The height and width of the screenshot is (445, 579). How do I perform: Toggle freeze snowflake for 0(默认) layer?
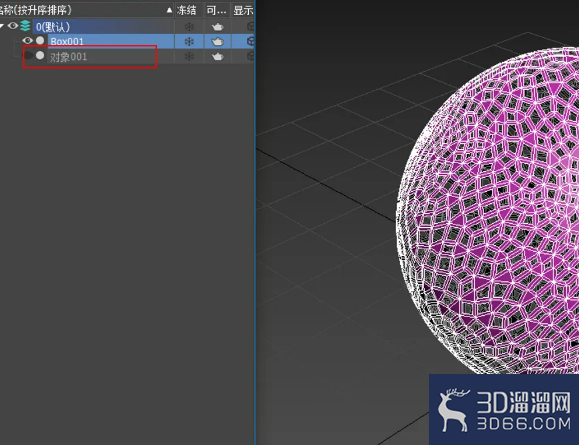coord(189,27)
